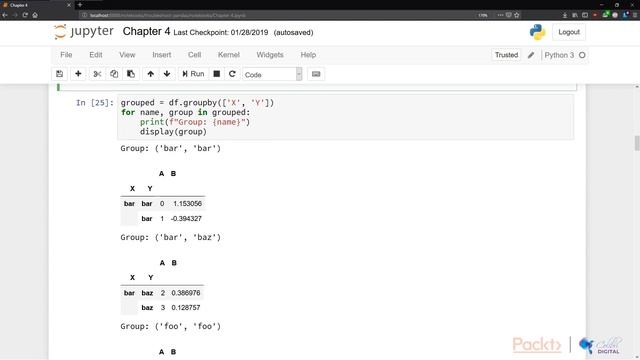Open the Help menu
640x360 pixels.
point(308,55)
